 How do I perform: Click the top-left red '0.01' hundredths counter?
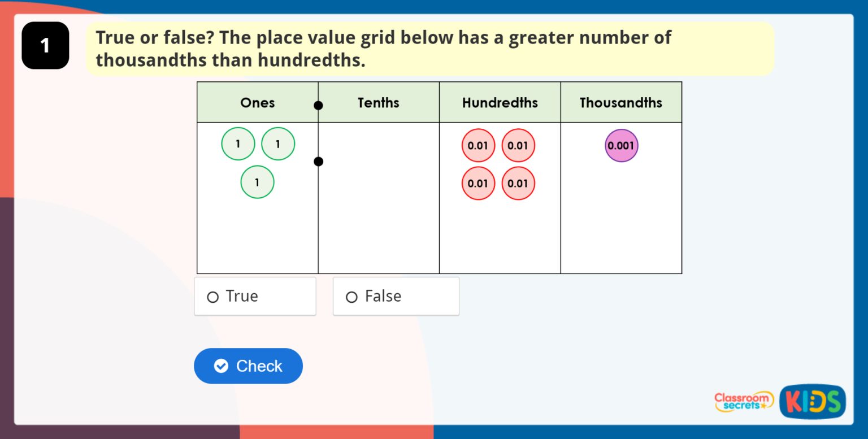tap(479, 145)
